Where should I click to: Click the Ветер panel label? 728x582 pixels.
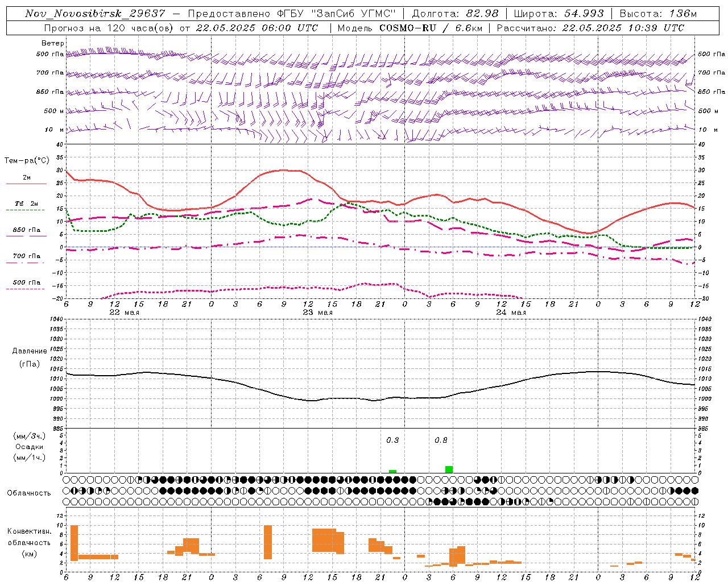[53, 43]
